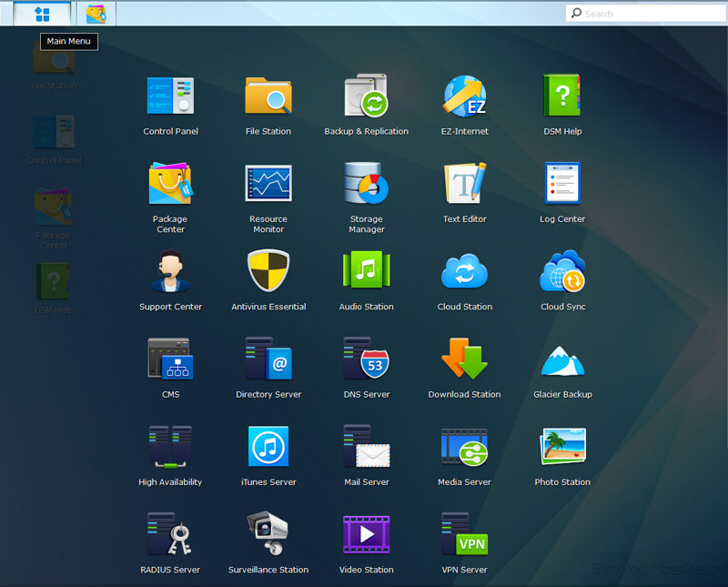Viewport: 728px width, 587px height.
Task: Launch Directory Server
Action: [268, 368]
